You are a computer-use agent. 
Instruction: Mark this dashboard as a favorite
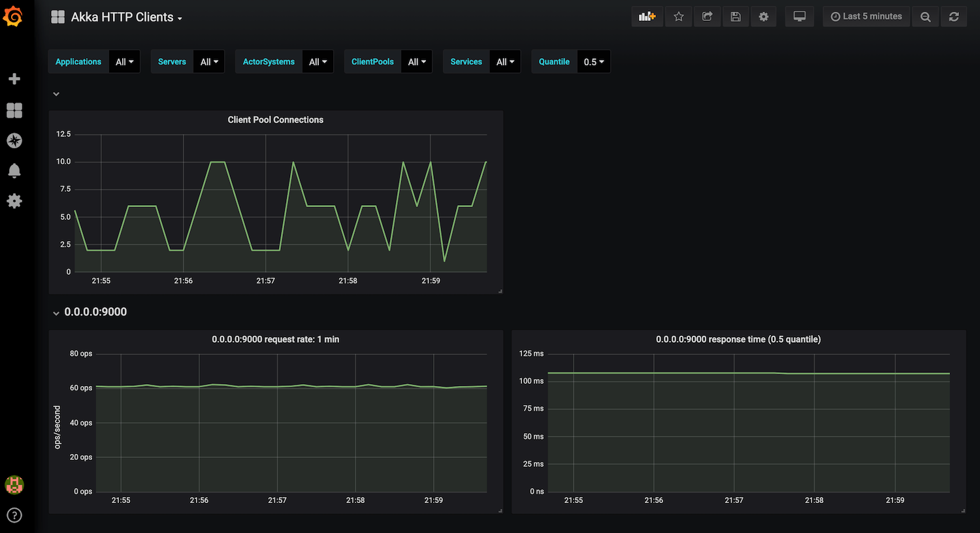point(678,16)
